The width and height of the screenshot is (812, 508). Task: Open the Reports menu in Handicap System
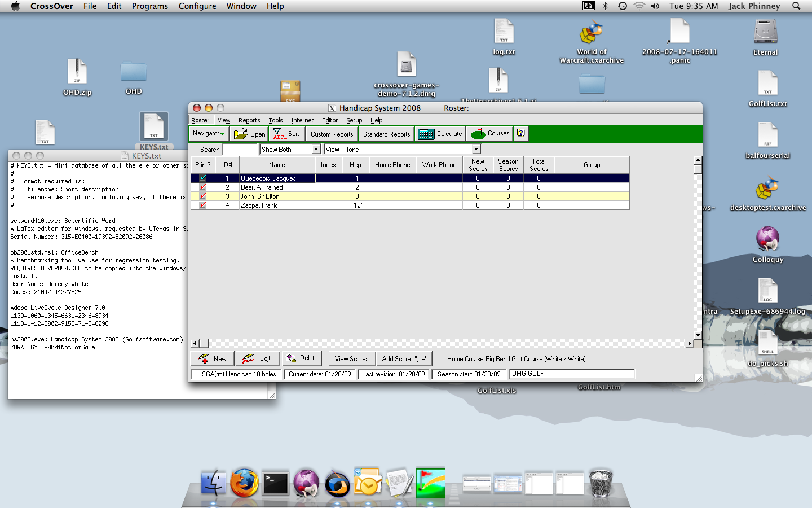click(x=249, y=120)
